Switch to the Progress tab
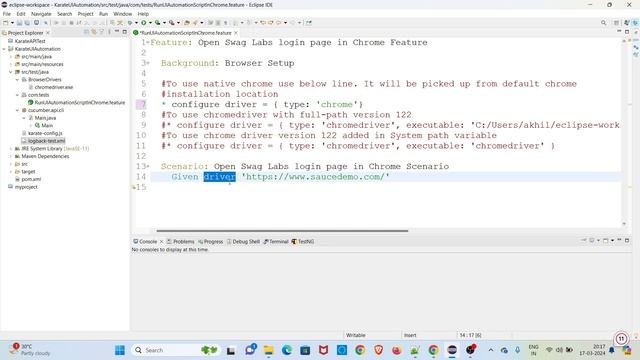This screenshot has height=360, width=640. tap(211, 242)
